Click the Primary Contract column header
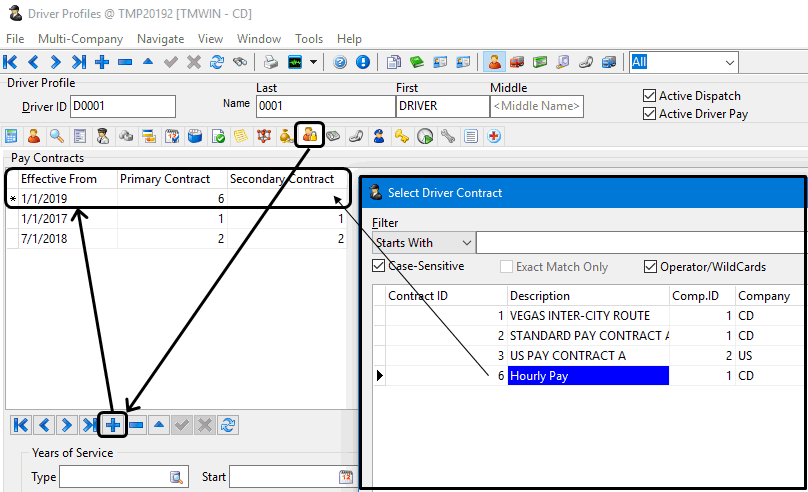The height and width of the screenshot is (492, 808). pos(172,179)
